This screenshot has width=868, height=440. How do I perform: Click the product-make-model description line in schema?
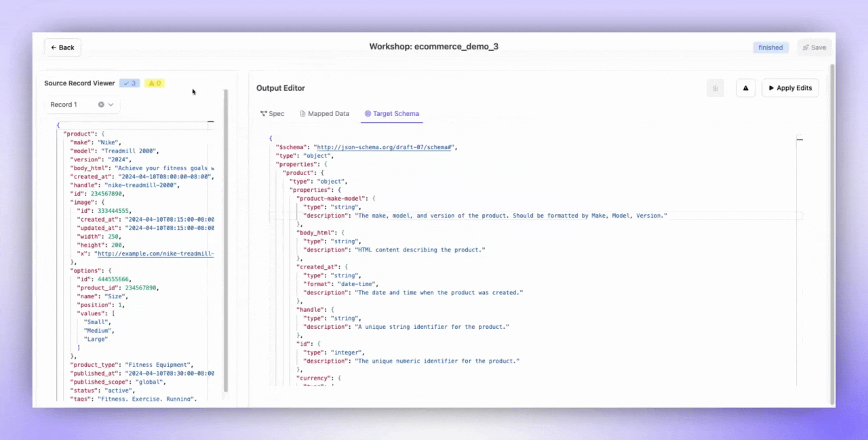[485, 216]
